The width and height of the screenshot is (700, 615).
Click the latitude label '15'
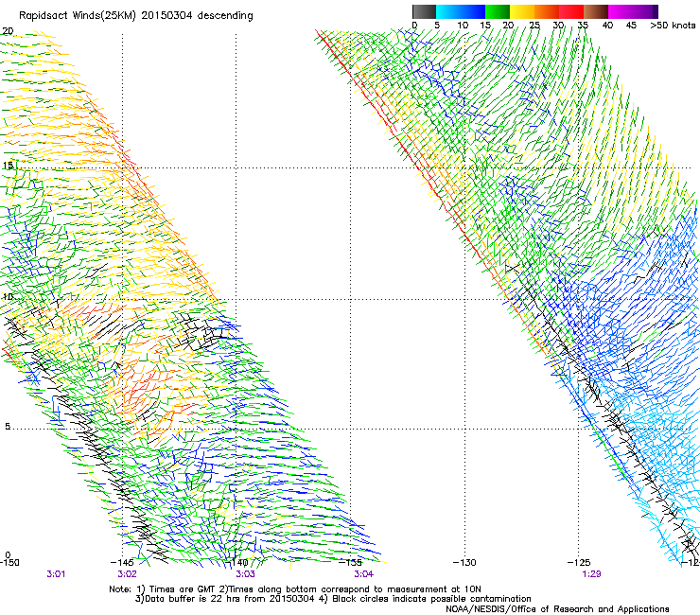[x=8, y=166]
